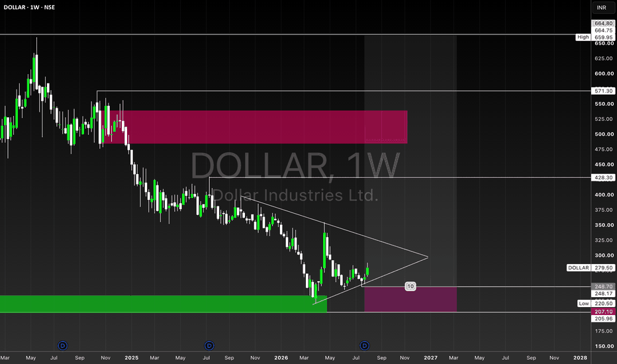Open the dividend marker below Jul 2025
The height and width of the screenshot is (364, 617).
[209, 345]
